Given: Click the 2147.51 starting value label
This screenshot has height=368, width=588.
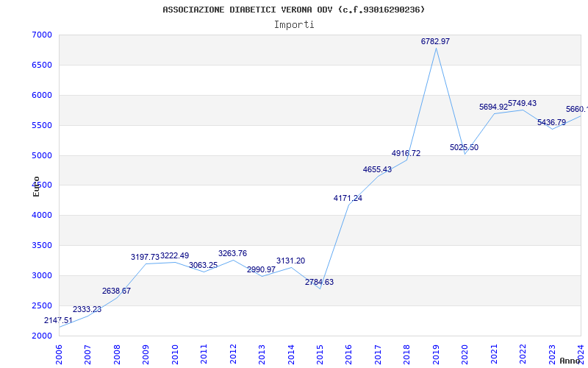Looking at the screenshot, I should (x=58, y=321).
